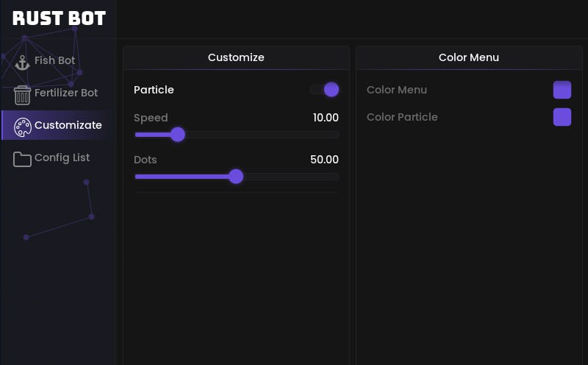Click the Customize panel header
The height and width of the screenshot is (365, 588).
tap(236, 57)
